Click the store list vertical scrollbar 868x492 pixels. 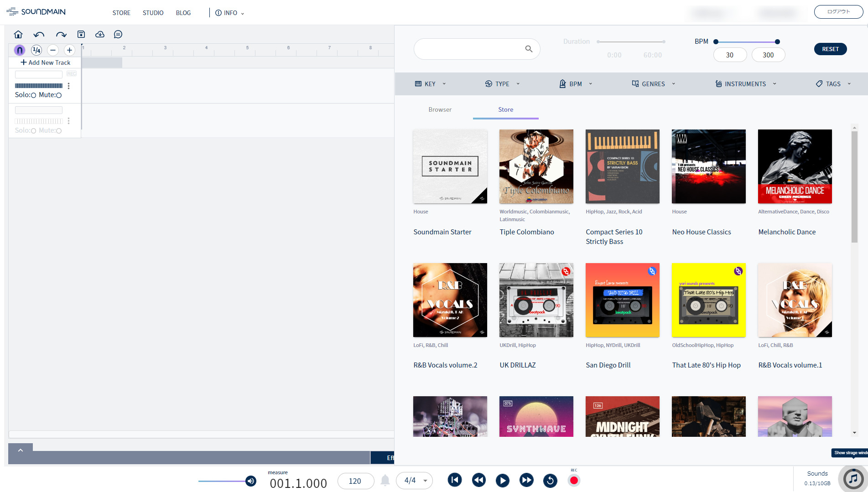[x=854, y=187]
